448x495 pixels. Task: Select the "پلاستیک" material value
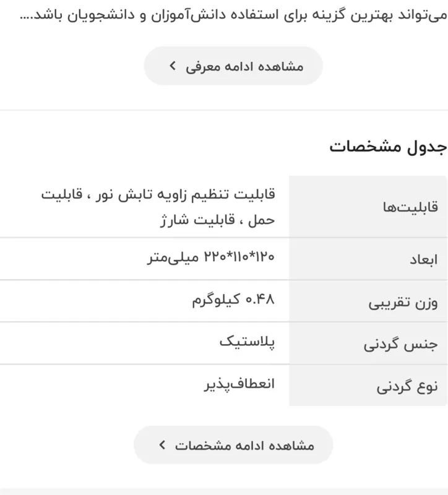[x=247, y=342]
